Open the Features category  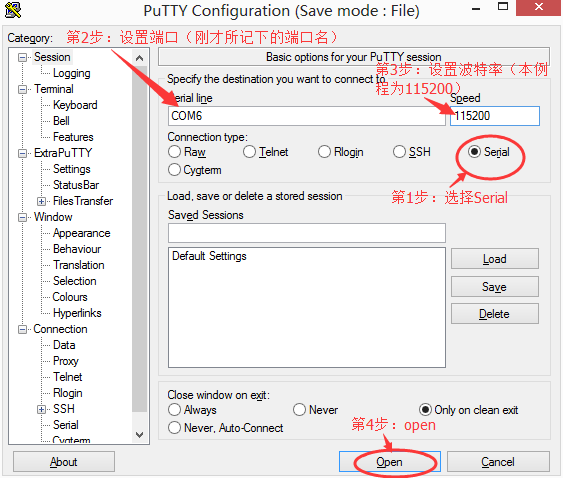point(73,137)
